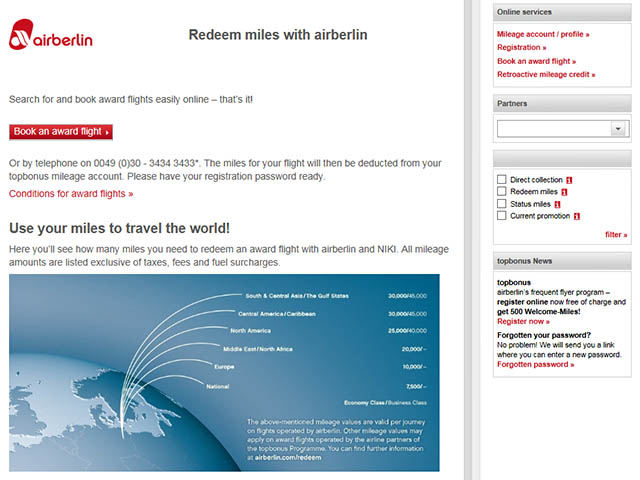Check the Current promotion checkbox
Viewport: 640px width, 480px height.
pos(502,216)
